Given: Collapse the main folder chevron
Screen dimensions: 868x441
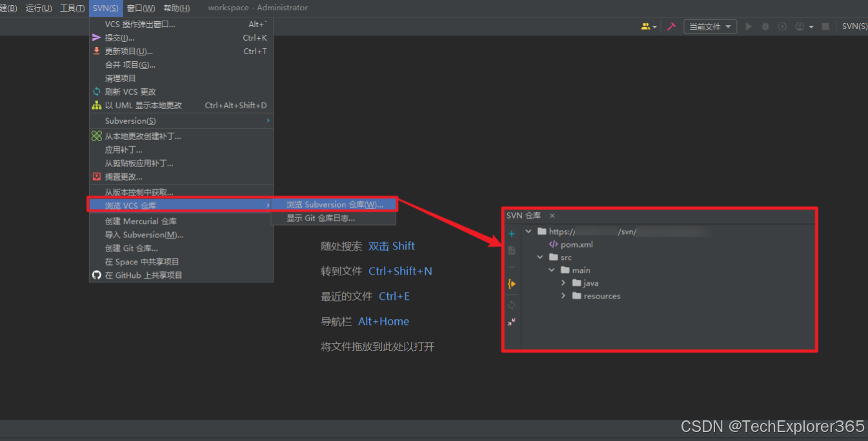Looking at the screenshot, I should (x=552, y=270).
